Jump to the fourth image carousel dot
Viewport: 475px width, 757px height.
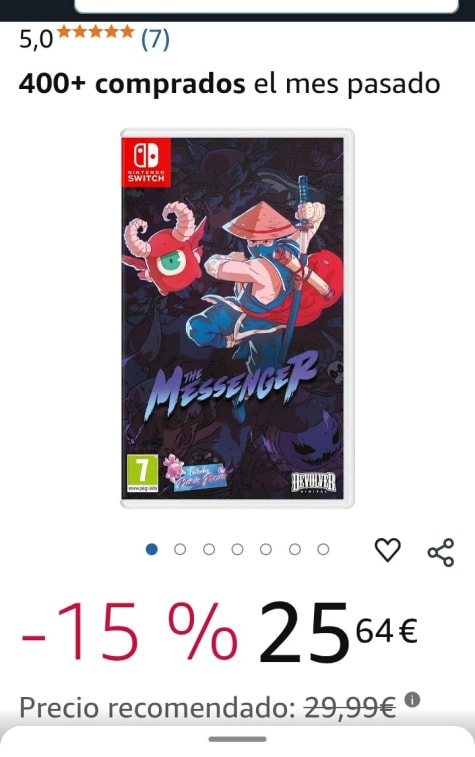tap(238, 549)
